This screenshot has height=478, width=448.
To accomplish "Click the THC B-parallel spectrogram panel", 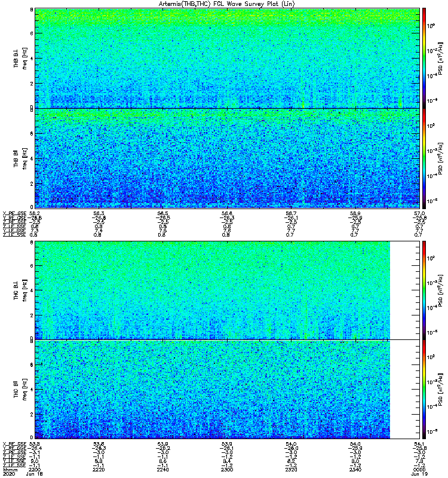I will tap(227, 389).
